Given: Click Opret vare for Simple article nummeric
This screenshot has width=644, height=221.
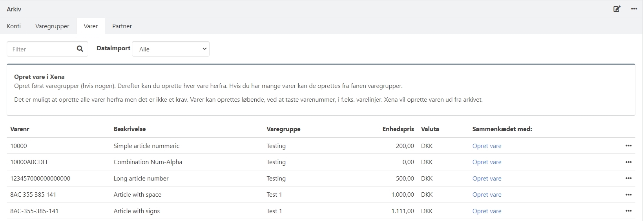Looking at the screenshot, I should point(487,146).
